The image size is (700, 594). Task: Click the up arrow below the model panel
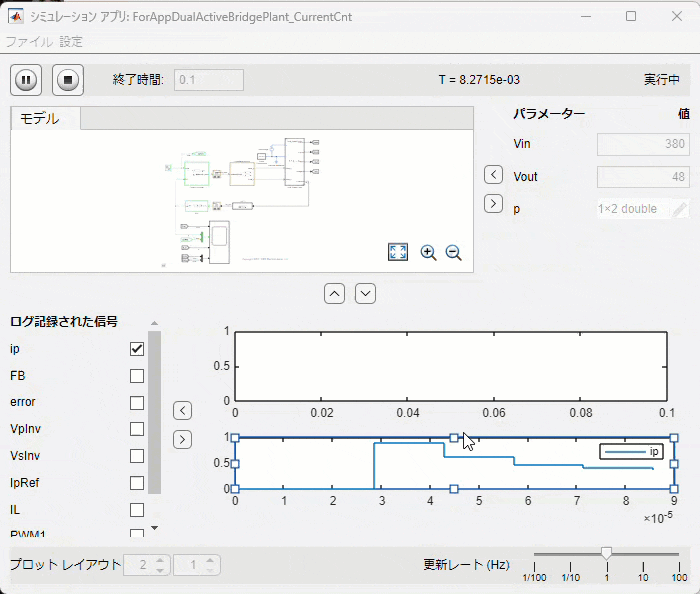pos(334,294)
